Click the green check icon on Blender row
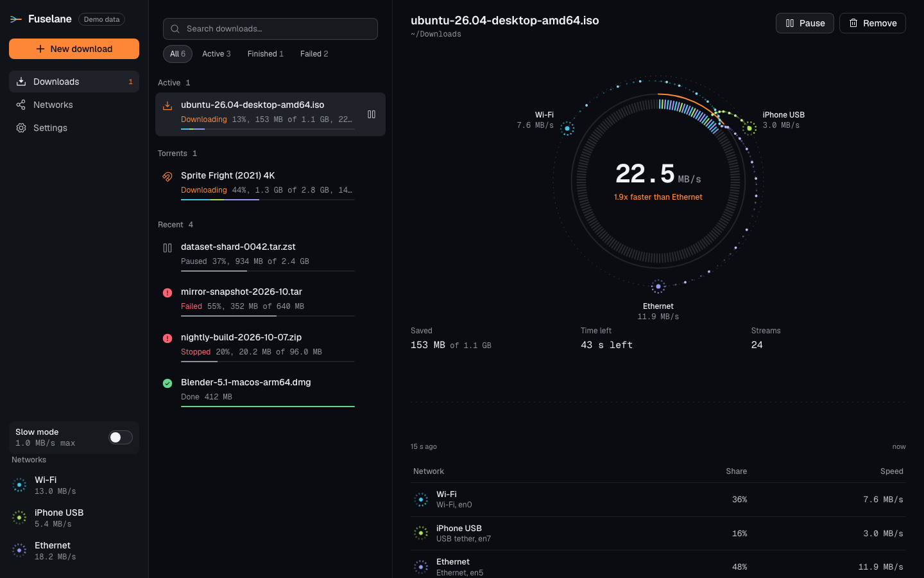 [167, 383]
